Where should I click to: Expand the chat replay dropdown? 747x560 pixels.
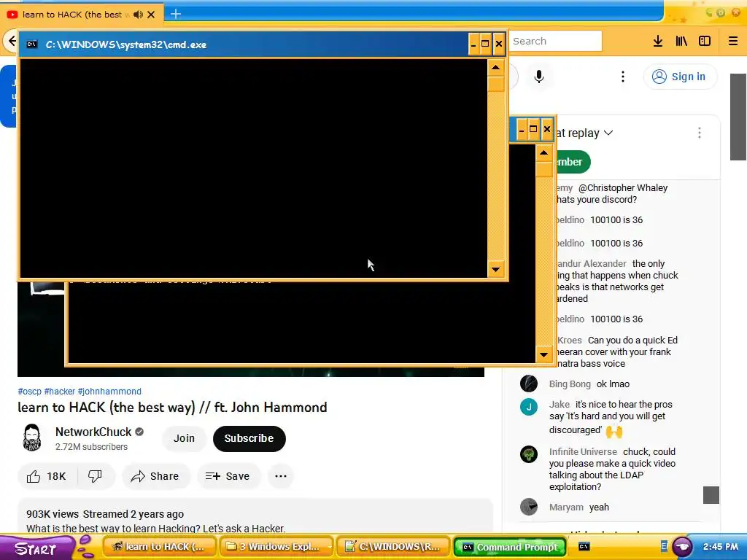coord(608,133)
